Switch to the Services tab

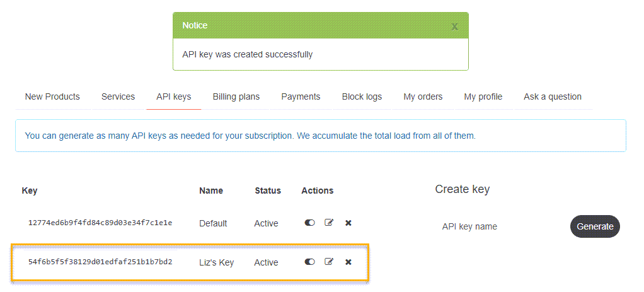118,96
